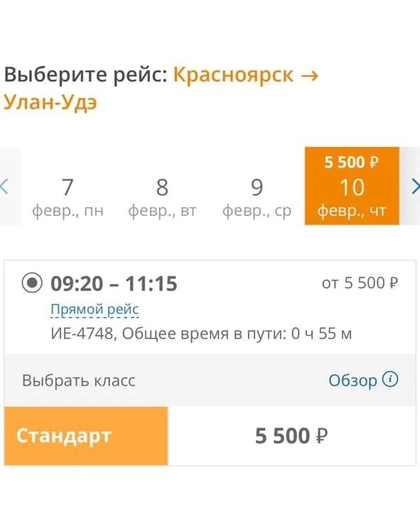Viewport: 420px width, 525px height.
Task: Go to previous dates with left arrow
Action: (x=4, y=187)
